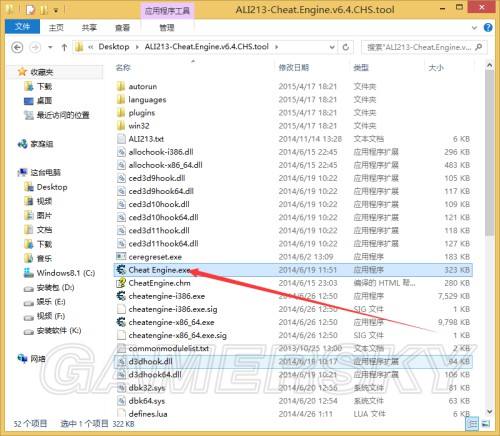Open the 安装包 (D:) drive

pos(55,287)
